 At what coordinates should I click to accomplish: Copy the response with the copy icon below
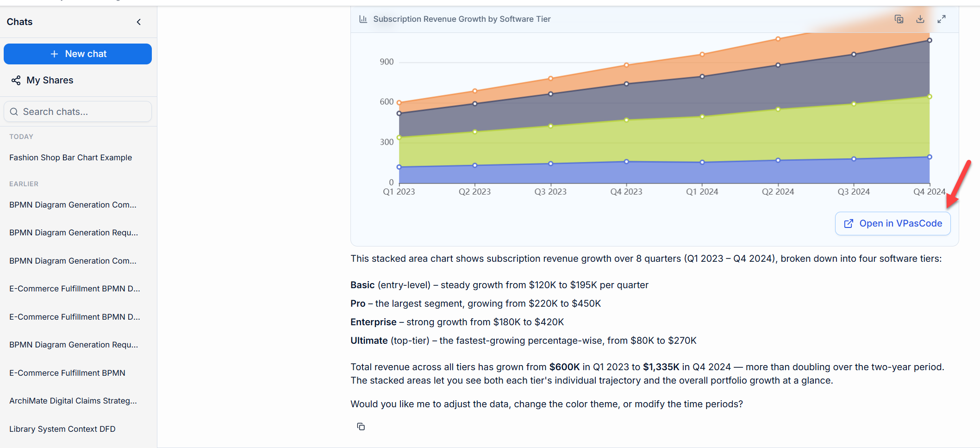pyautogui.click(x=361, y=427)
